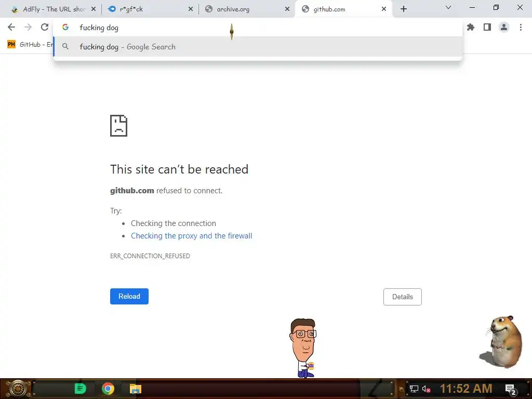The image size is (532, 399).
Task: Click the forward navigation arrow
Action: coord(28,27)
